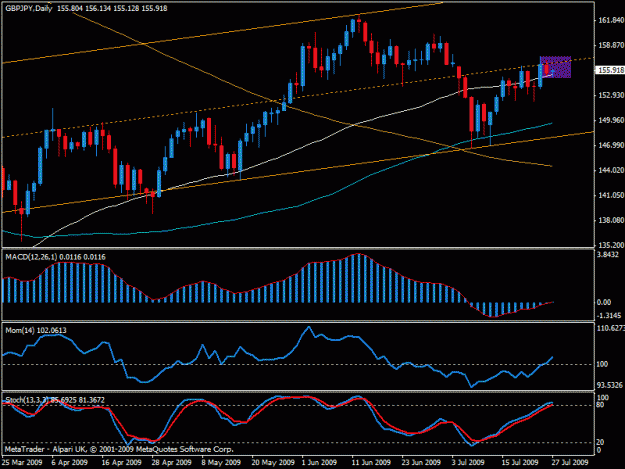The image size is (625, 469).
Task: Click the 144.020 price axis label
Action: pos(611,171)
